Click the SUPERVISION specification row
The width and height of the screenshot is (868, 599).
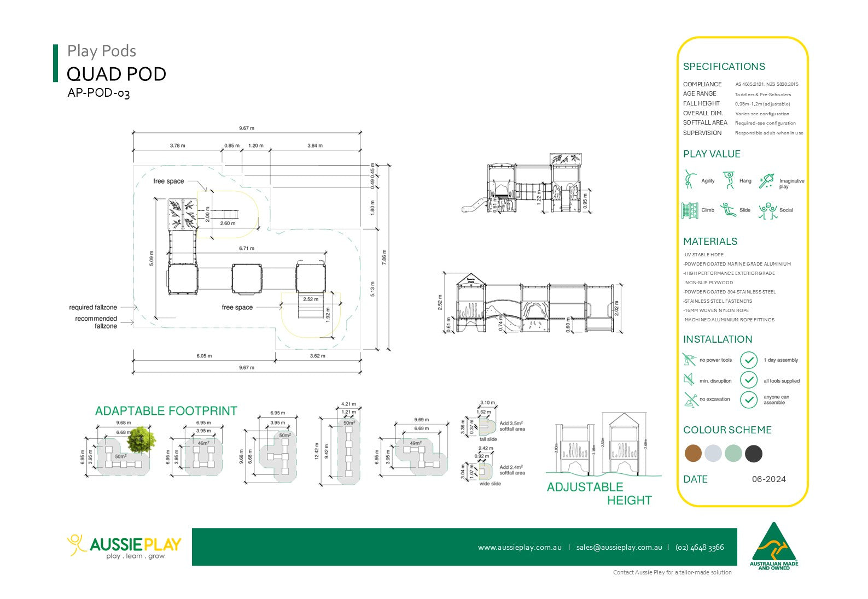tap(743, 133)
